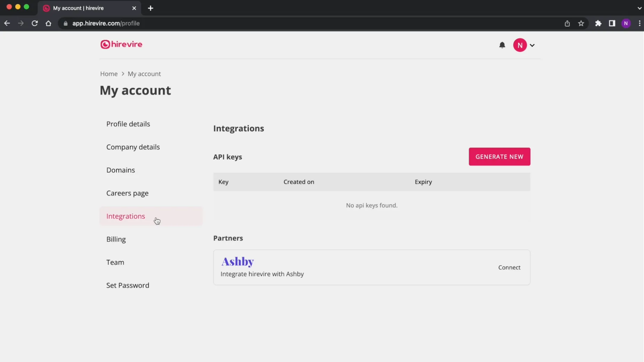Share this page from the address bar
This screenshot has width=644, height=362.
pos(567,23)
